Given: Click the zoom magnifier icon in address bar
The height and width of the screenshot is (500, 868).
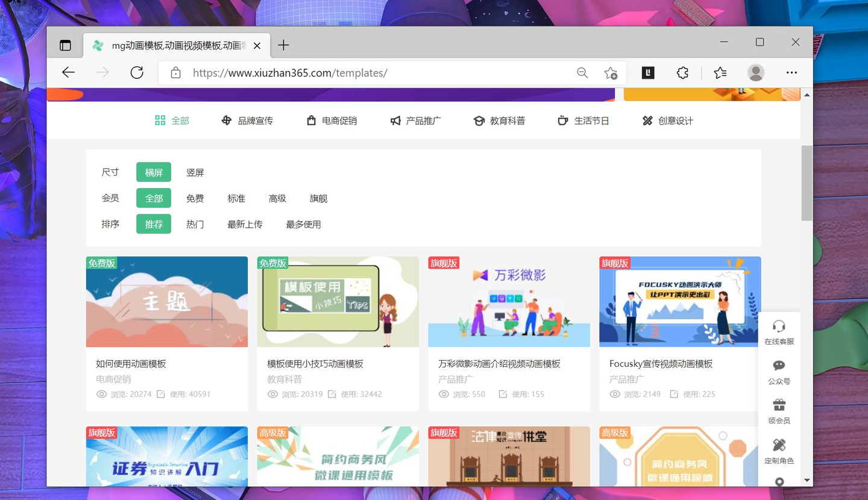Looking at the screenshot, I should point(582,73).
